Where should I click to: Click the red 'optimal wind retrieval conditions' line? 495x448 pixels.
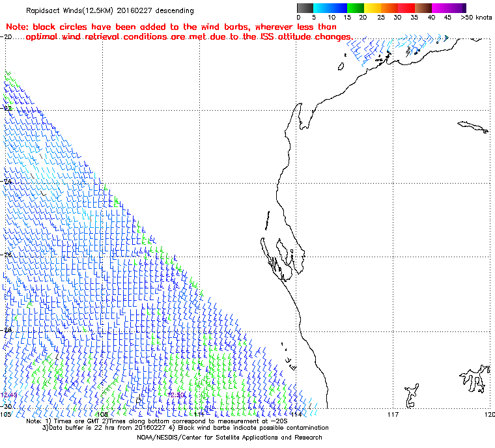point(189,37)
